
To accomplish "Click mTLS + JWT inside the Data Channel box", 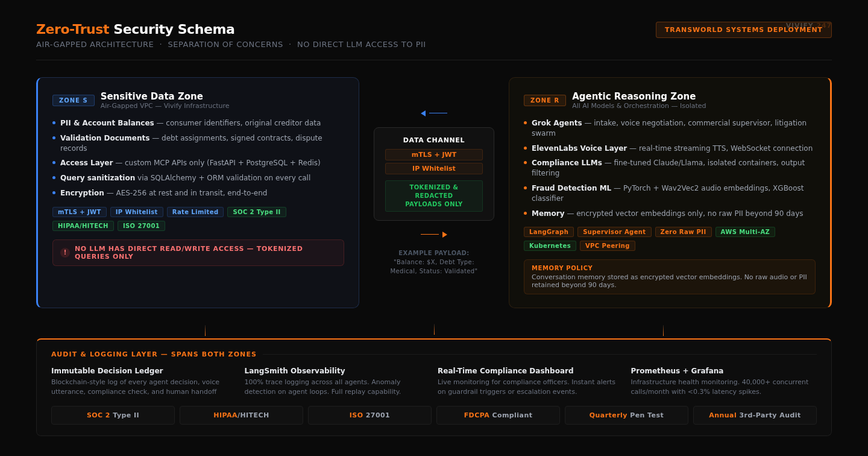I will coord(434,155).
